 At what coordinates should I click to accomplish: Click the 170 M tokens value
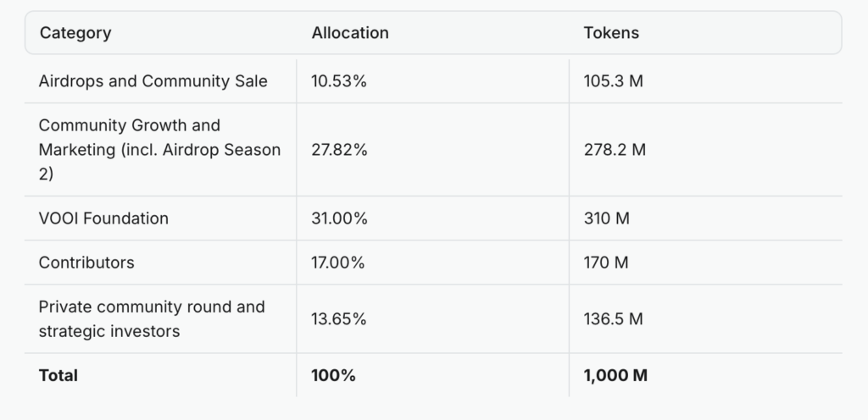click(605, 262)
